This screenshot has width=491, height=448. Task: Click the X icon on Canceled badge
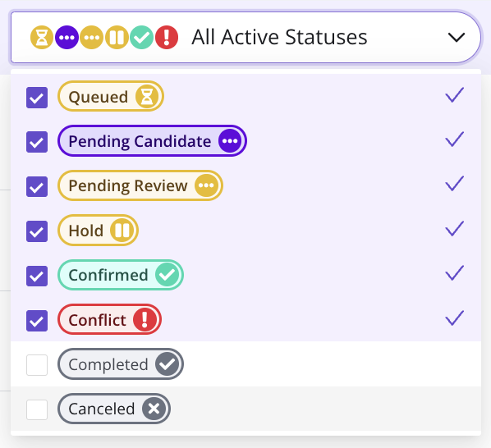pyautogui.click(x=154, y=409)
